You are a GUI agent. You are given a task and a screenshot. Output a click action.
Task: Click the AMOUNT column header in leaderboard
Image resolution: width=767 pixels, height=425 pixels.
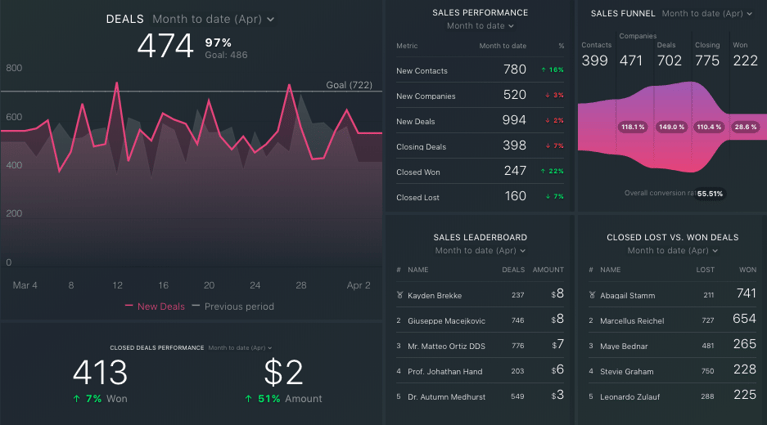tap(548, 270)
